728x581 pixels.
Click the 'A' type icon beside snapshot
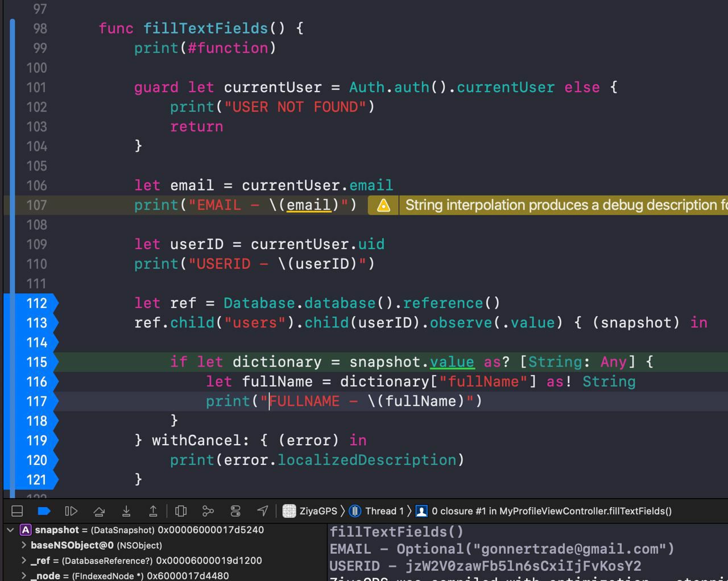[x=26, y=530]
